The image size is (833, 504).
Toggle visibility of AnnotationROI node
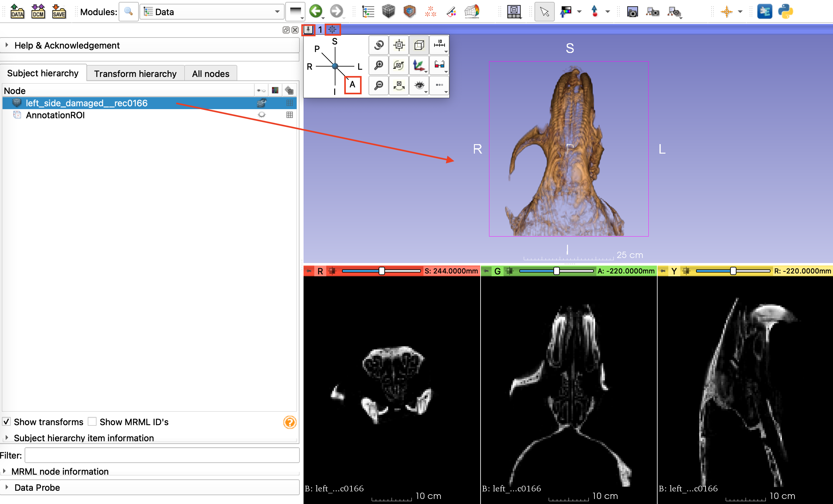point(261,115)
